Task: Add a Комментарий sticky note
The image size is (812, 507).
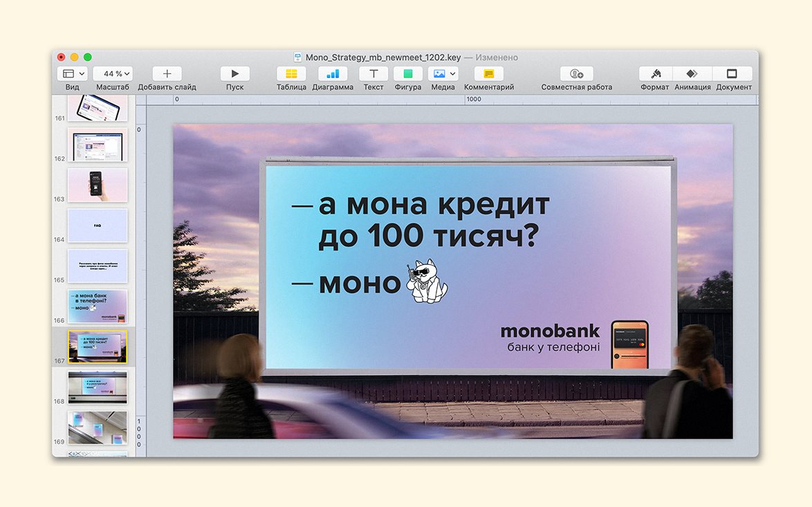Action: coord(489,73)
